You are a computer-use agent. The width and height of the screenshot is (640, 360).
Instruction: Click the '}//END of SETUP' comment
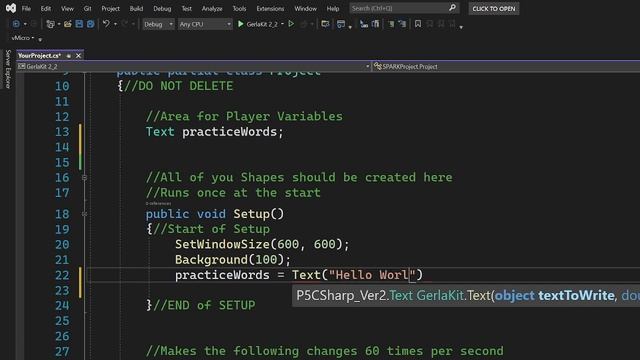click(201, 305)
